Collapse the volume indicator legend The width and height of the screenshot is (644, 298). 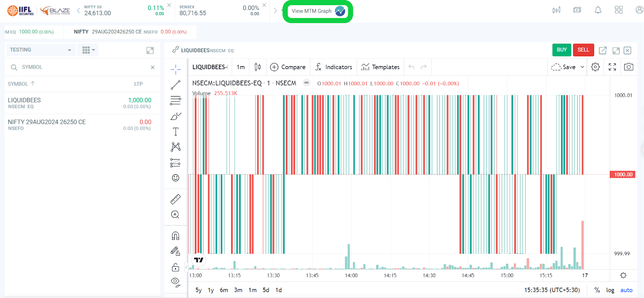pyautogui.click(x=306, y=83)
